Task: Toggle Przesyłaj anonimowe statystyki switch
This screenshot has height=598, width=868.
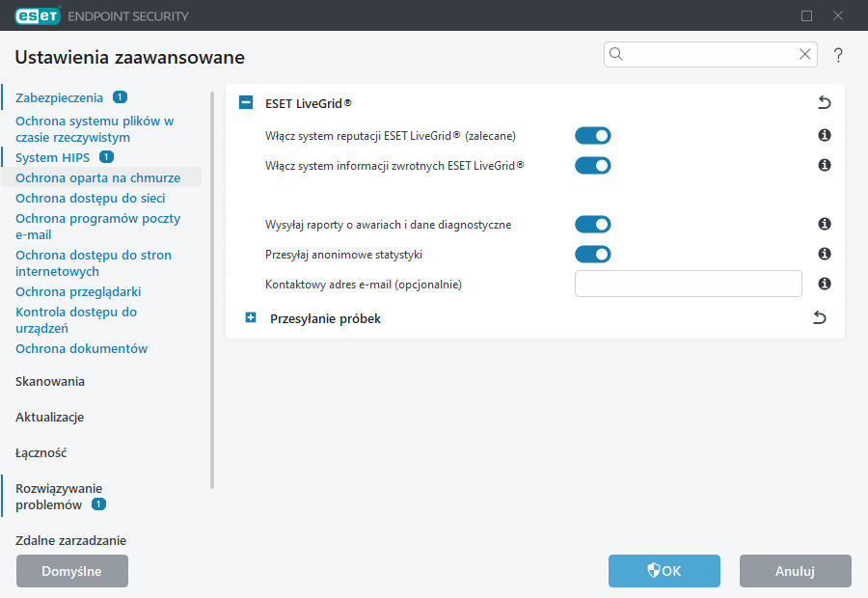Action: [x=593, y=255]
